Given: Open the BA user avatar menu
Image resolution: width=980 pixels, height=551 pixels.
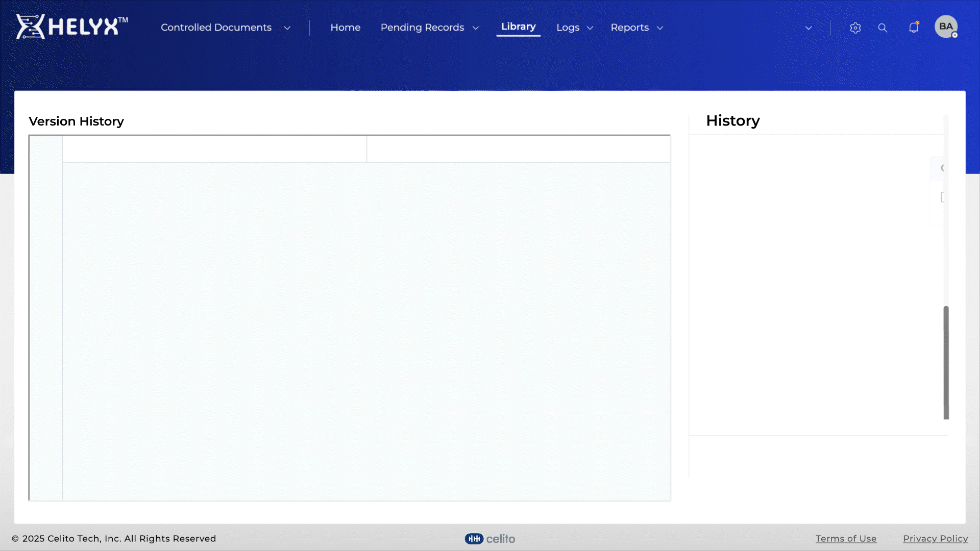Looking at the screenshot, I should 946,27.
